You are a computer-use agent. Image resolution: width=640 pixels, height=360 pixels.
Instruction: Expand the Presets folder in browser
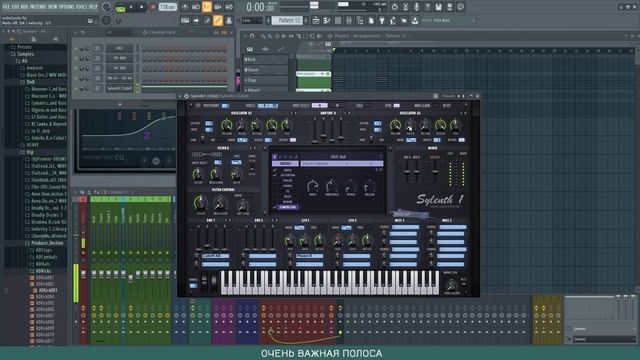coord(24,47)
